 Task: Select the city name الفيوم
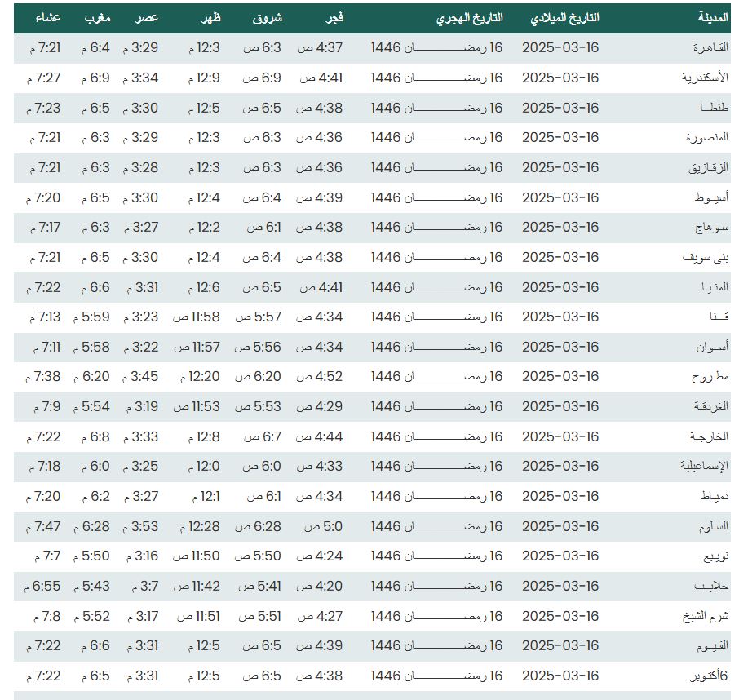(713, 646)
